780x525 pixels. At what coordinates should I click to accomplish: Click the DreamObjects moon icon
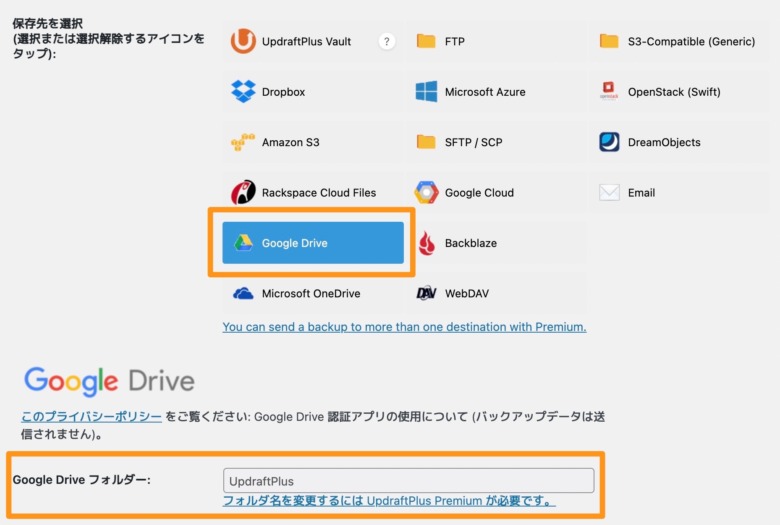click(609, 142)
